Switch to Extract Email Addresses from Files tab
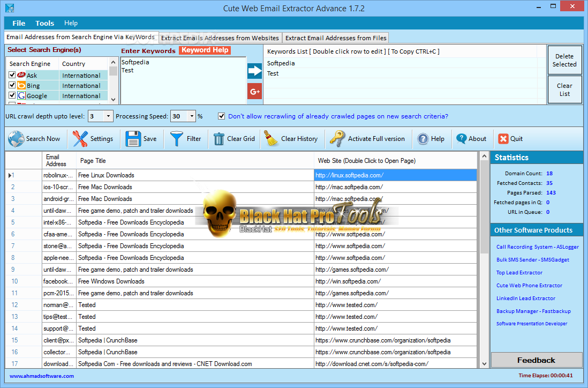 [336, 38]
